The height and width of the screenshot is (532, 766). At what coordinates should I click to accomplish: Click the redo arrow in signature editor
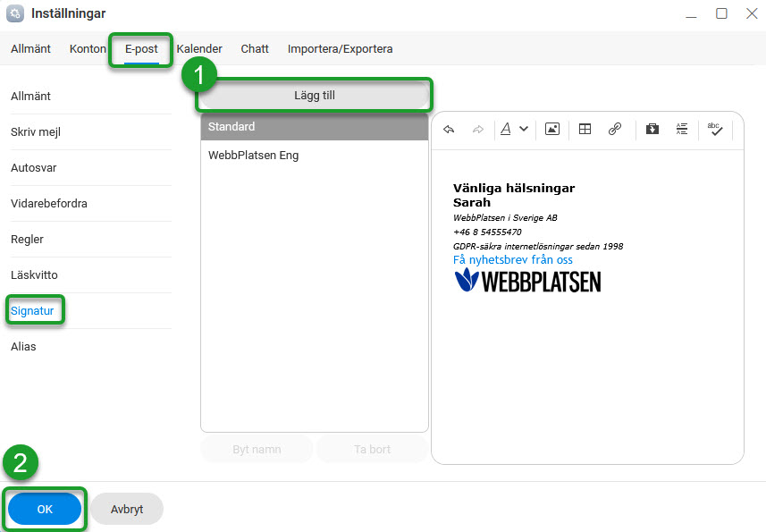[477, 129]
